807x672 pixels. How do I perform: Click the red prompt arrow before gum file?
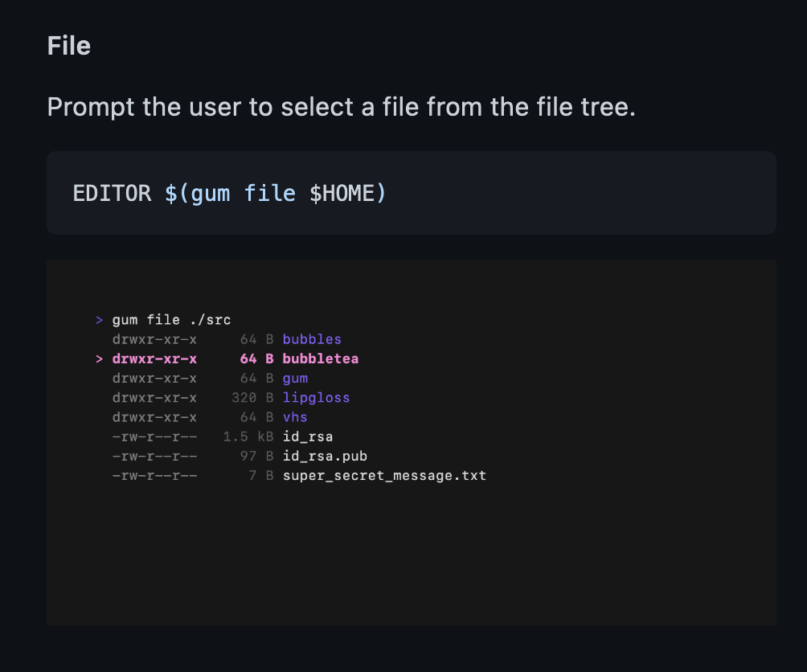tap(99, 319)
